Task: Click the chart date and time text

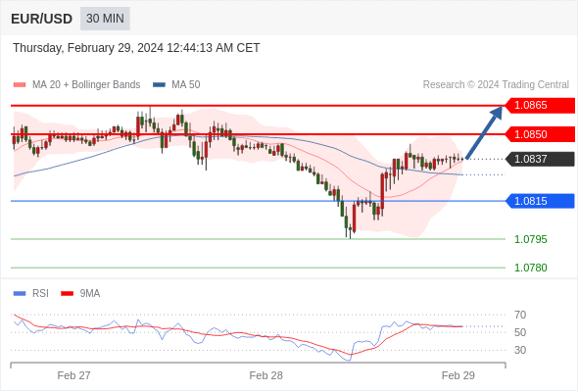Action: click(136, 48)
